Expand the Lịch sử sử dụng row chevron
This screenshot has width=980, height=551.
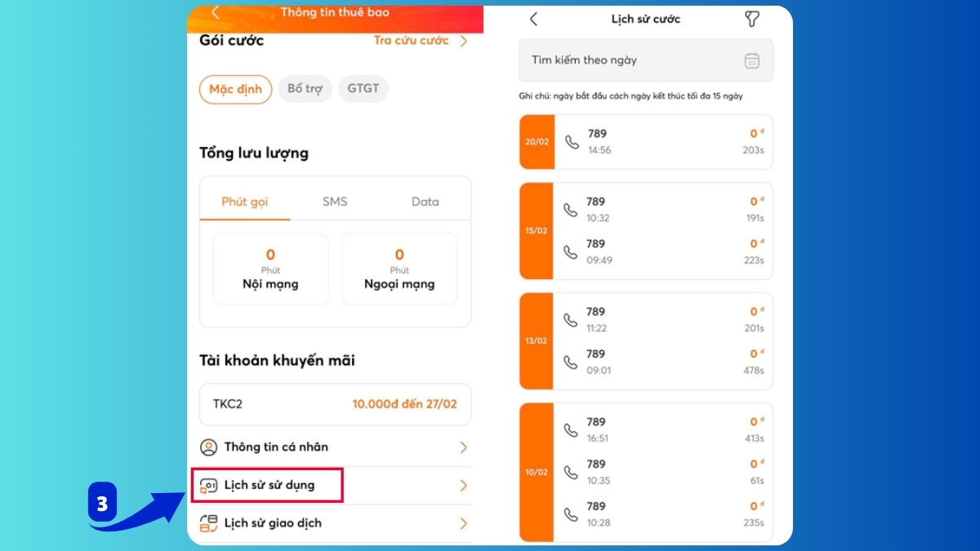tap(463, 485)
